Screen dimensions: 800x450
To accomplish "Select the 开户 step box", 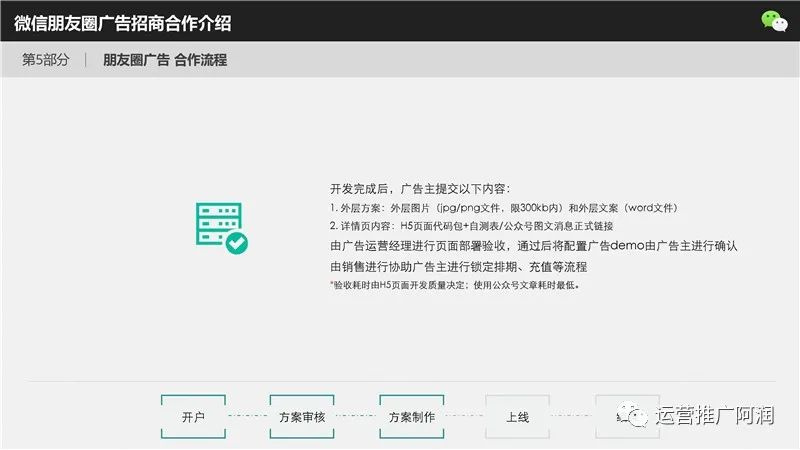I will (x=193, y=416).
